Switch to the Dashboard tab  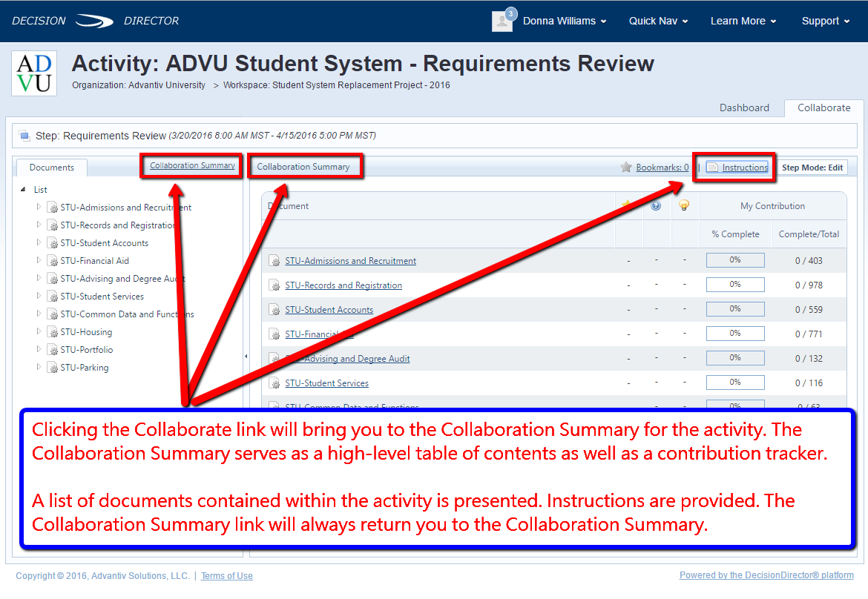click(744, 107)
